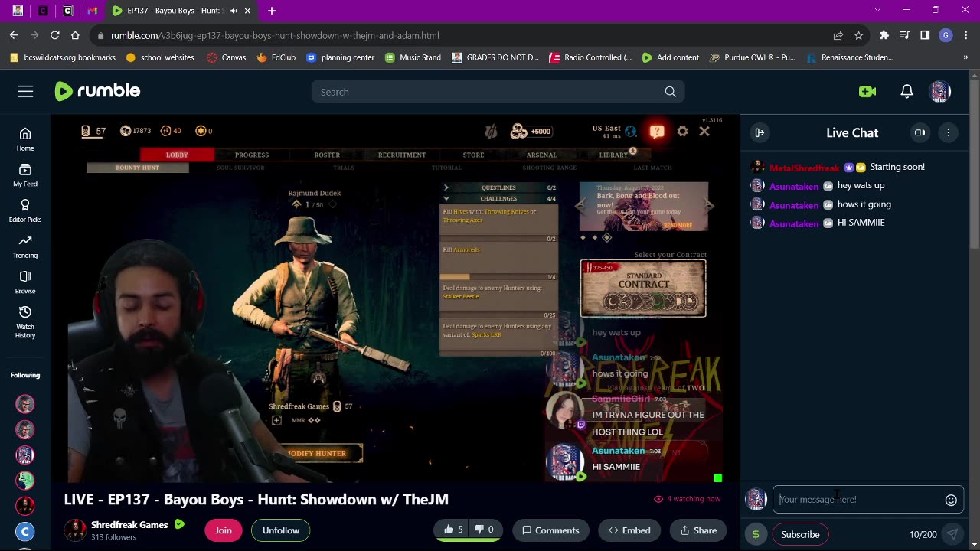Viewport: 980px width, 551px height.
Task: Open the Chrome three-dot menu
Action: (965, 35)
